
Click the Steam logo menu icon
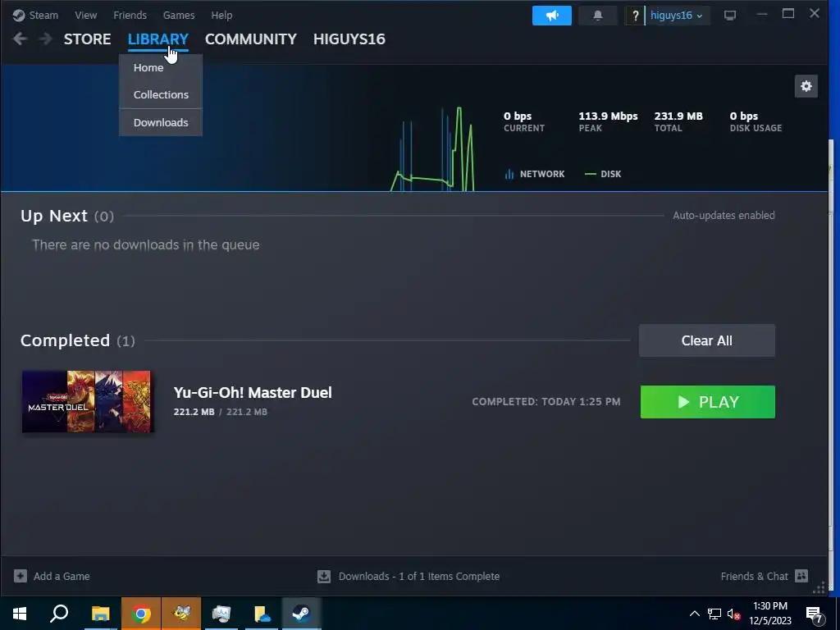coord(19,15)
